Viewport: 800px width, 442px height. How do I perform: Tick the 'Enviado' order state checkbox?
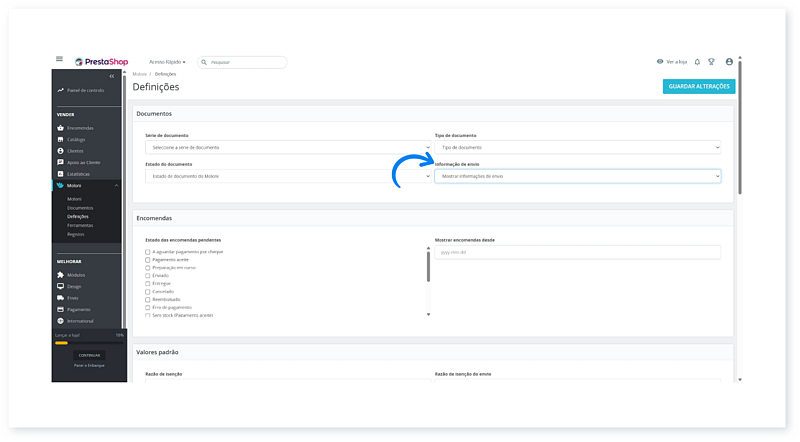click(148, 275)
